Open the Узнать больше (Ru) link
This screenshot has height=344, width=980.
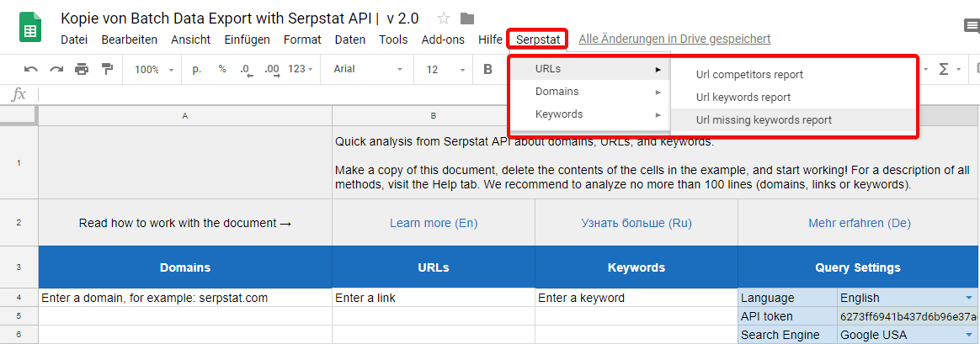(636, 223)
